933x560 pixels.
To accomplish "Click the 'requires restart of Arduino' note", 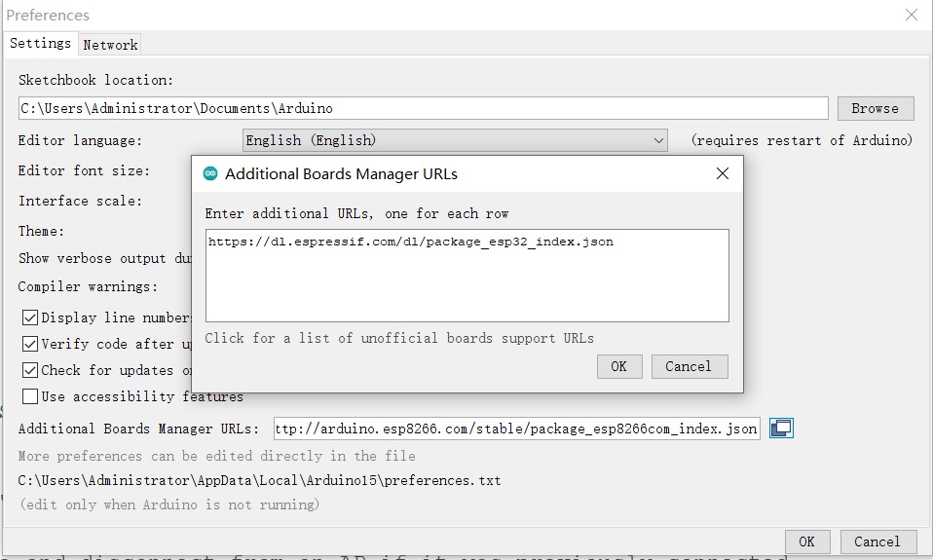I will (x=802, y=140).
